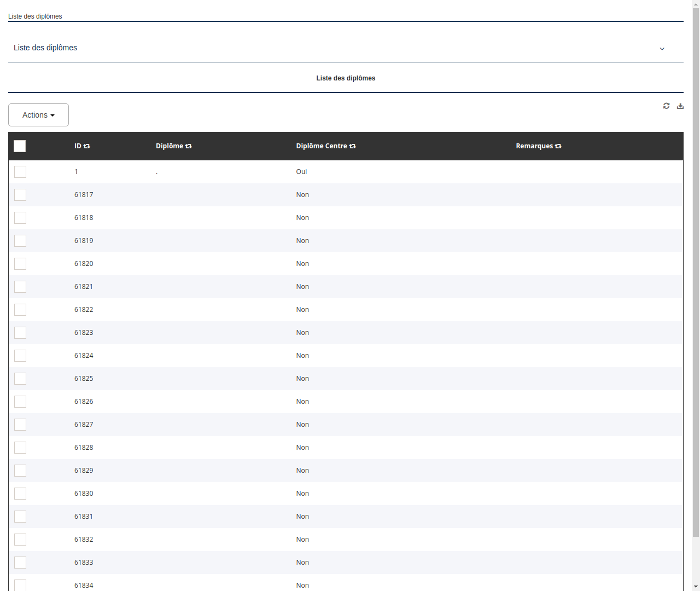Open record with ID 1 link
The height and width of the screenshot is (591, 700).
76,172
